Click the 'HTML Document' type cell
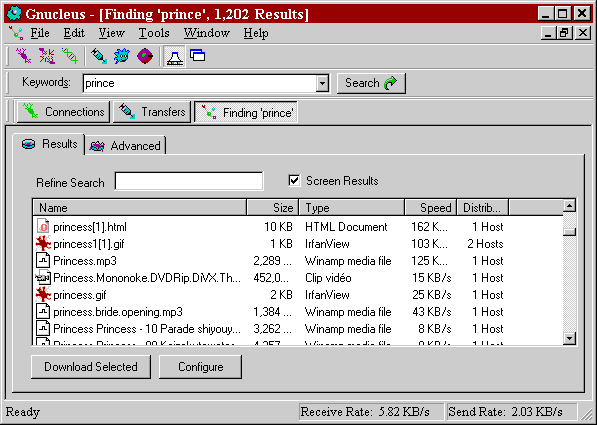The image size is (597, 425). pos(346,227)
